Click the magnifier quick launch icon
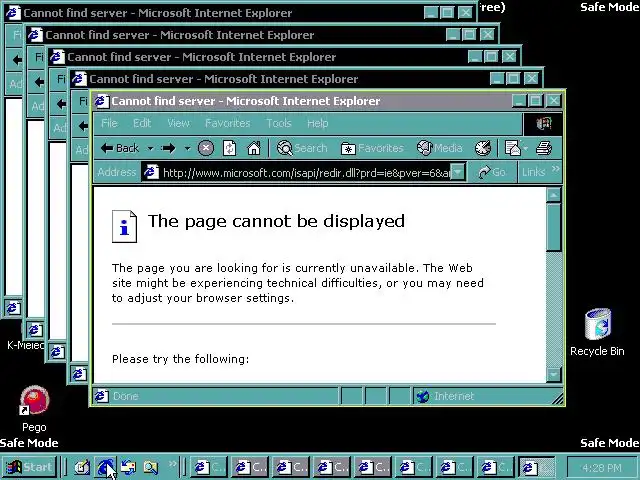 (x=151, y=467)
